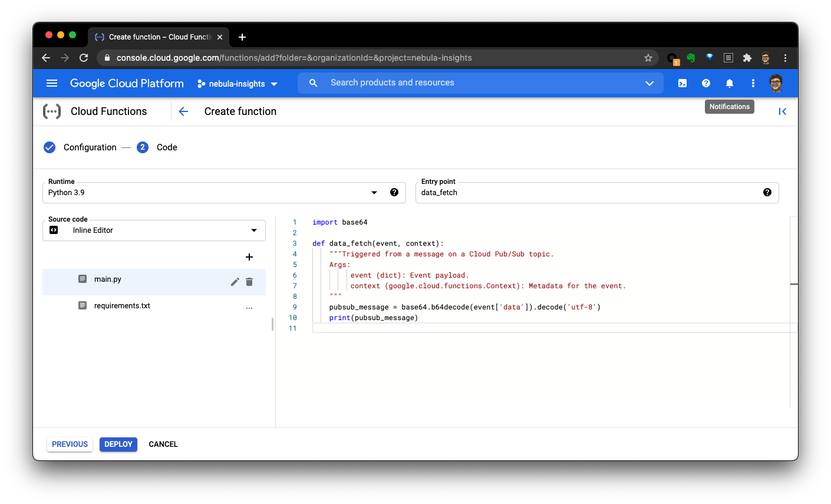Click the Chrome profile avatar
This screenshot has height=504, width=831.
(766, 58)
